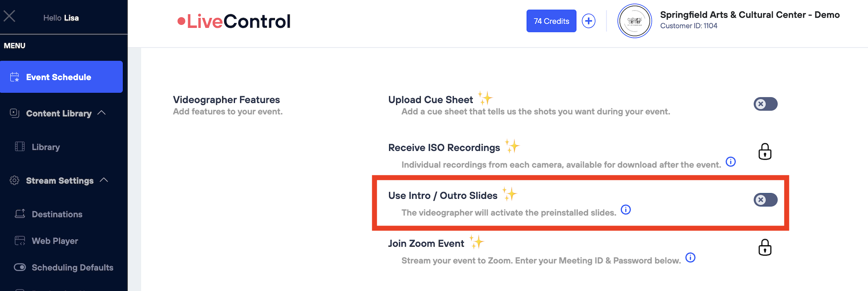This screenshot has height=291, width=868.
Task: Click the add credits plus icon
Action: click(x=589, y=21)
